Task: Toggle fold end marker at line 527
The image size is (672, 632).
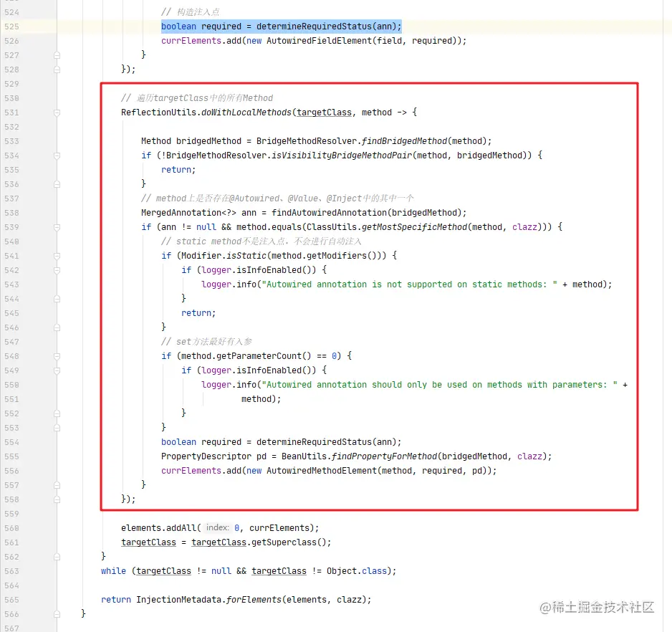Action: coord(57,55)
